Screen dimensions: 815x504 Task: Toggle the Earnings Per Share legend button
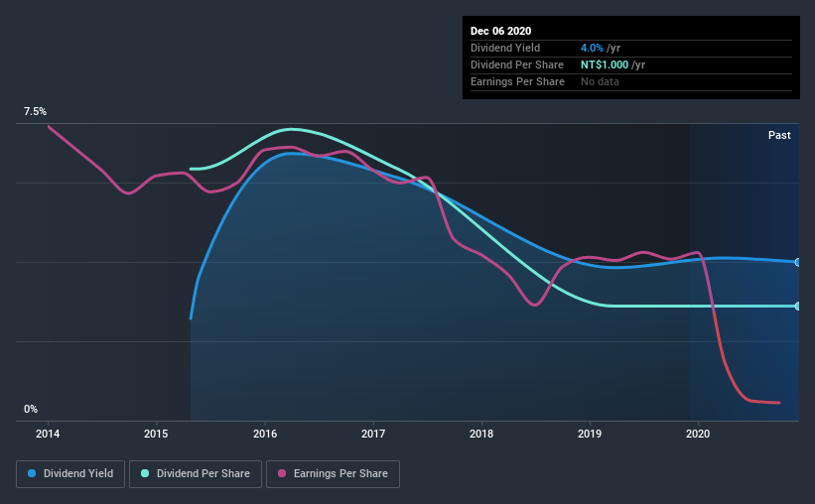click(333, 474)
